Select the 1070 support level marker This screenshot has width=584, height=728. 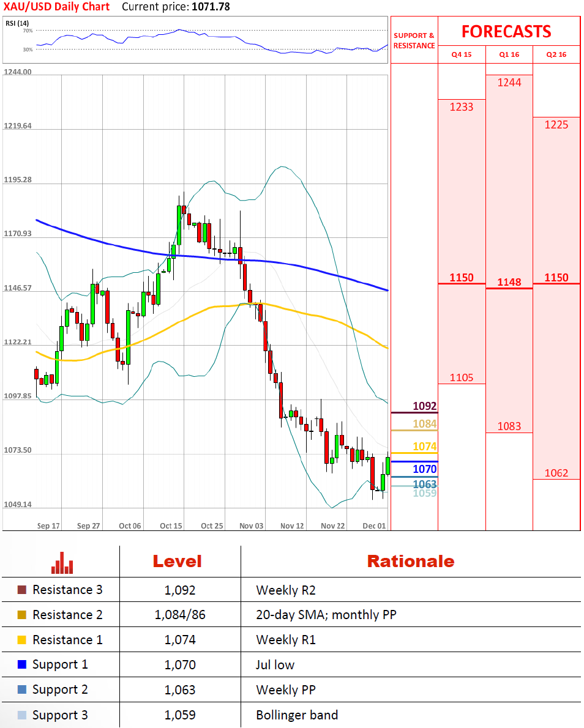(424, 469)
